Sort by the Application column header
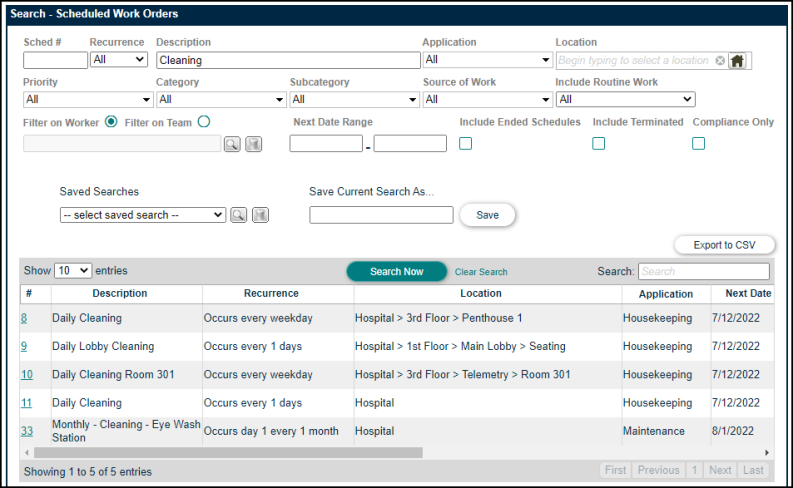The image size is (793, 488). (x=666, y=294)
